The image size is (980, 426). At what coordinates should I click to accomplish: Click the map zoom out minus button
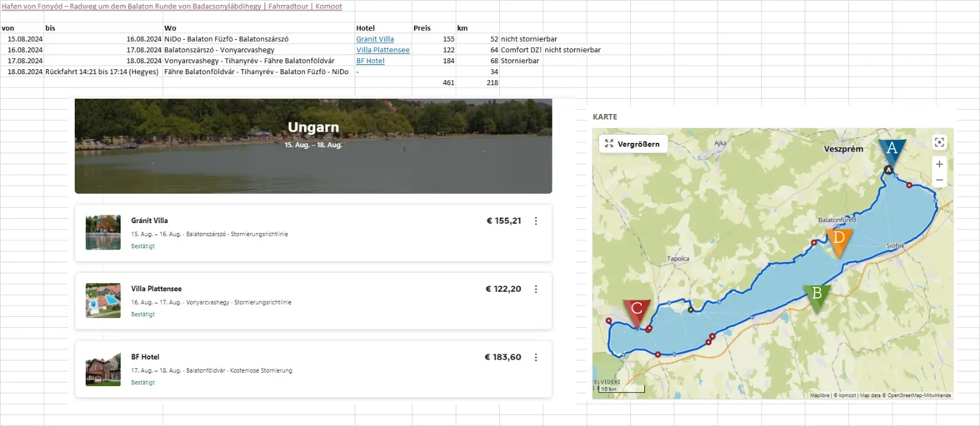pos(939,180)
